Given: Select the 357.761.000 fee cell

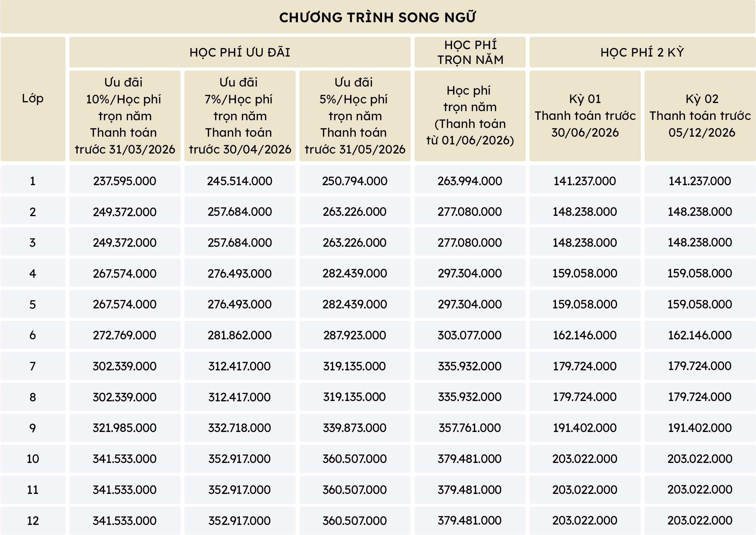Looking at the screenshot, I should pos(470,428).
